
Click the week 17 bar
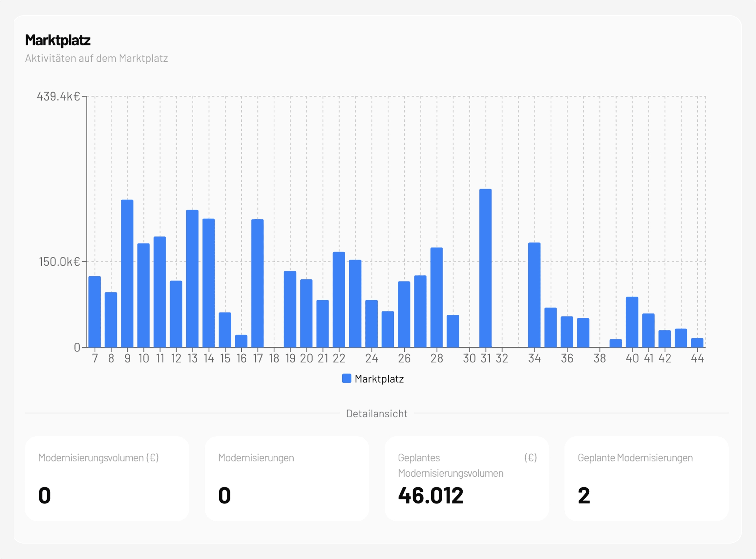257,283
